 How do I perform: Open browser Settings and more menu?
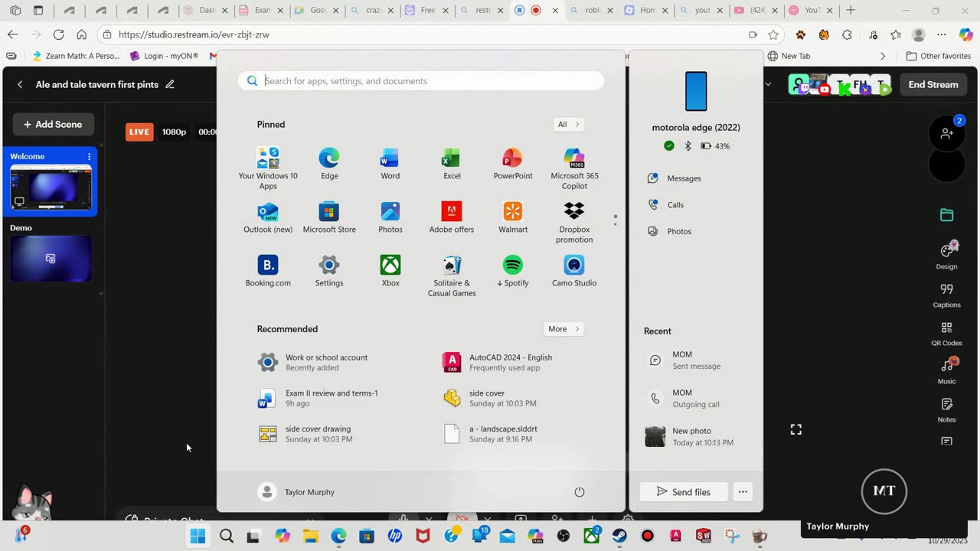942,34
